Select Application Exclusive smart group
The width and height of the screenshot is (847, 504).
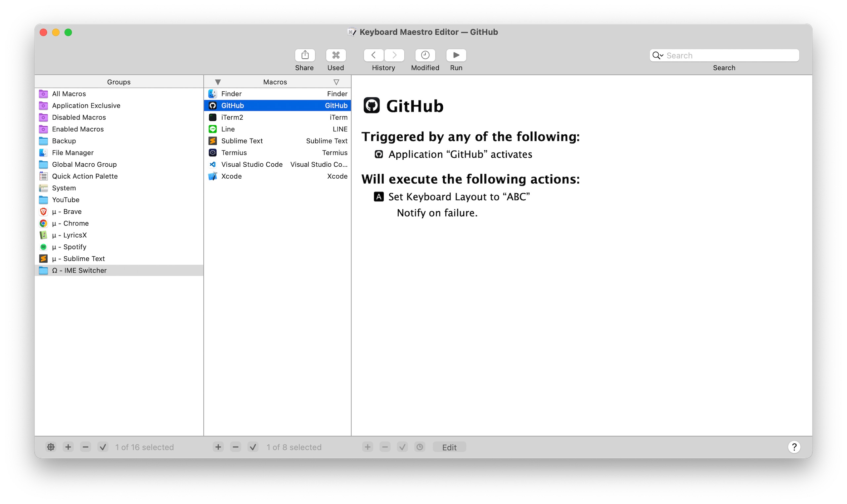pos(119,105)
